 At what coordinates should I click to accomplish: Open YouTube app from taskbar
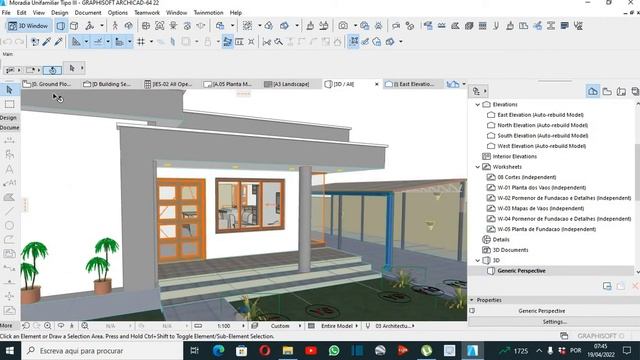pyautogui.click(x=311, y=351)
